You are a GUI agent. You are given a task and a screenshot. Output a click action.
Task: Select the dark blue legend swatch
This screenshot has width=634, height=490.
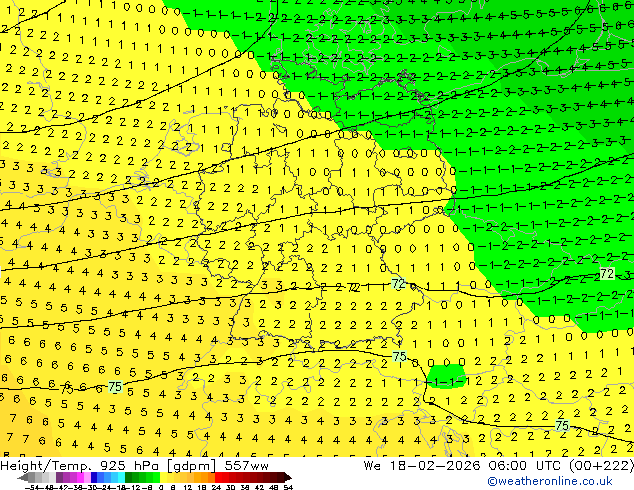[x=94, y=478]
